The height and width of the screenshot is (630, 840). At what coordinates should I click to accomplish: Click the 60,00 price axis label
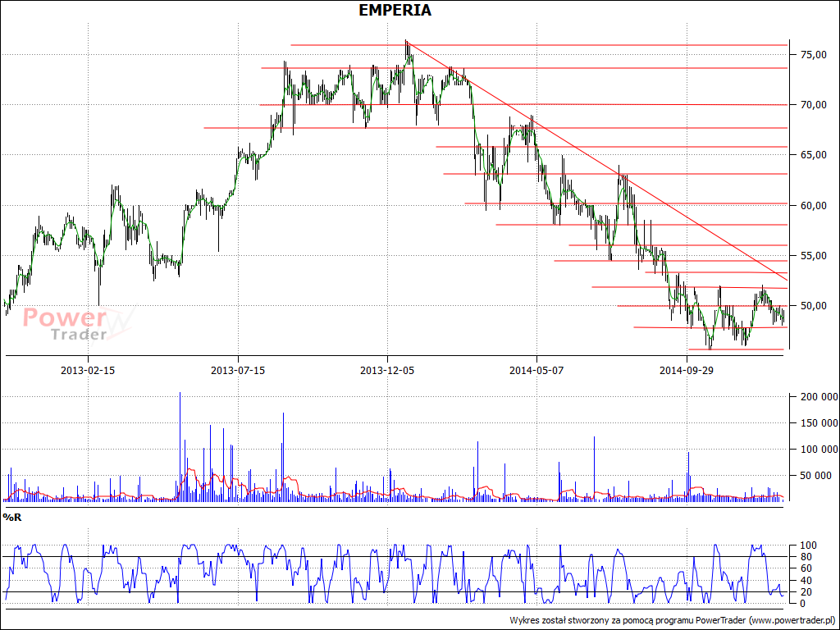[x=813, y=206]
